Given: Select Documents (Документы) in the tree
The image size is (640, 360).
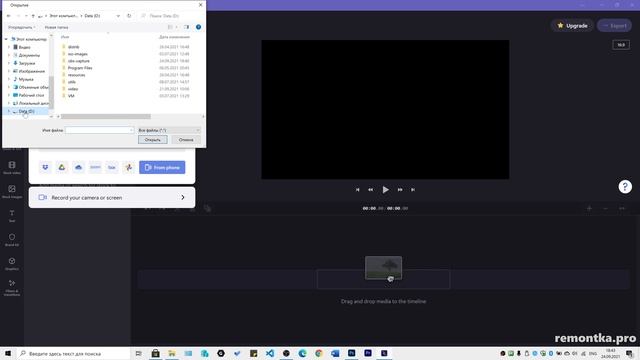Looking at the screenshot, I should point(29,55).
